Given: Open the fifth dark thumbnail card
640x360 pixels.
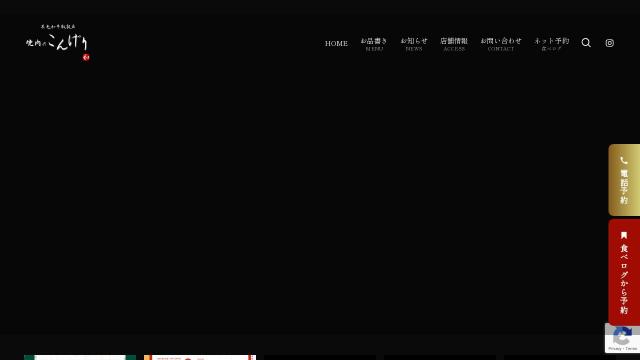Looking at the screenshot, I should coord(560,358).
